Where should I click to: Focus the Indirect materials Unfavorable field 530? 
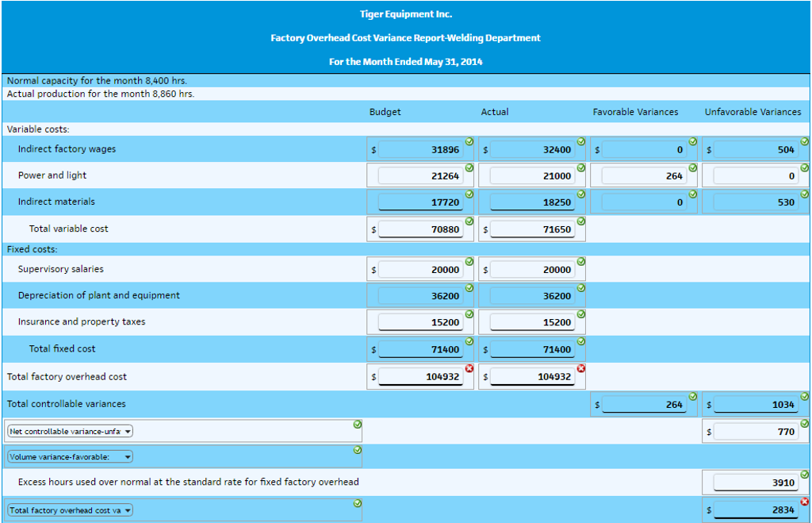pos(756,203)
